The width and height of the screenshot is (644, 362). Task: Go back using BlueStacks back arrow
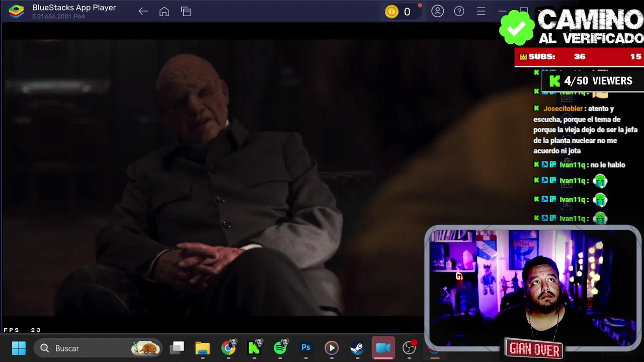(143, 11)
